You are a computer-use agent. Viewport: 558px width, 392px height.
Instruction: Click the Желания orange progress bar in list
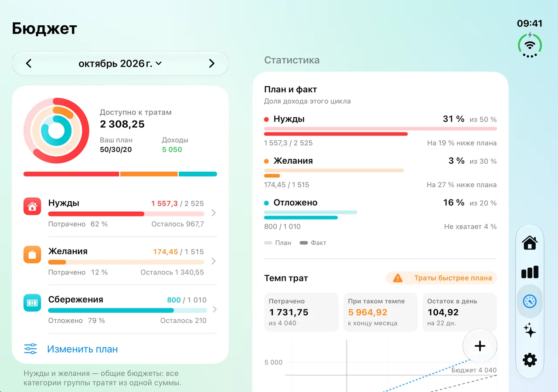pos(126,262)
